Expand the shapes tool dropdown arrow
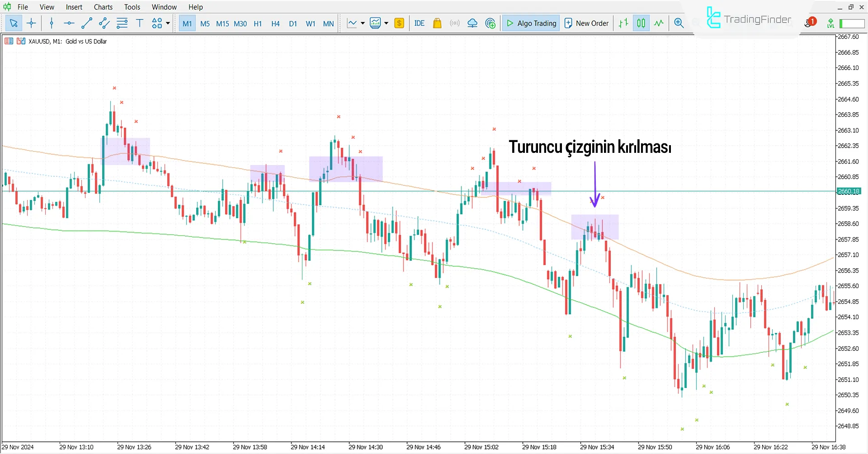 click(167, 23)
